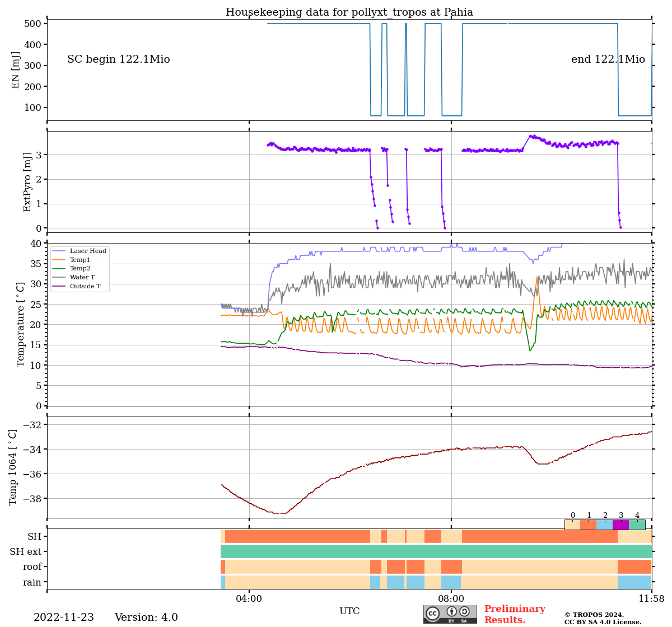Click the 'EN [mJ]' axis label

(16, 70)
